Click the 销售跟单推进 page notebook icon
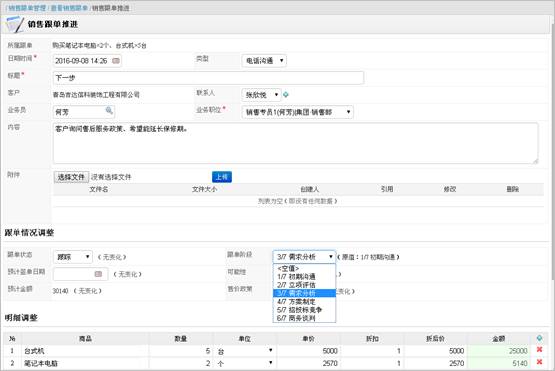Viewport: 555px width, 371px height. click(x=15, y=24)
